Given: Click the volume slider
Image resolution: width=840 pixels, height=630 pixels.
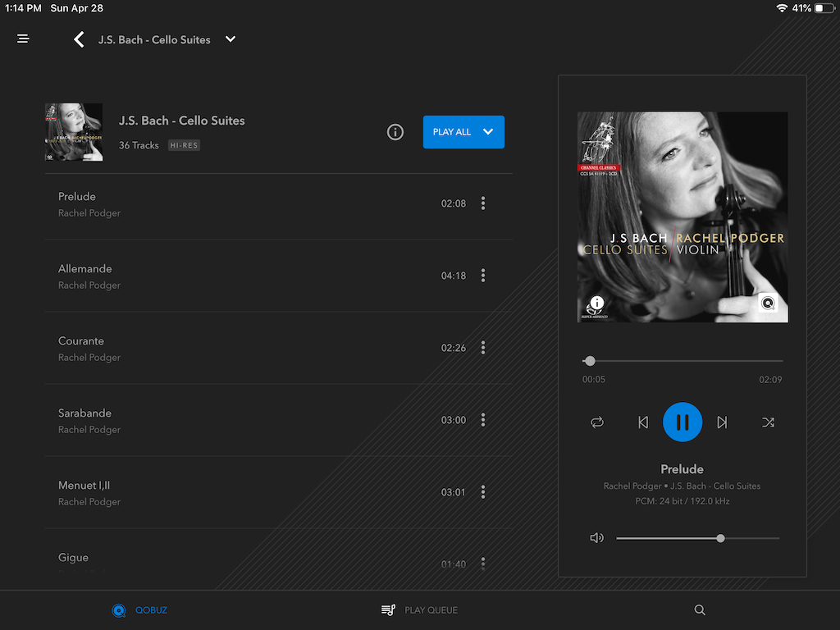Looking at the screenshot, I should pos(697,538).
